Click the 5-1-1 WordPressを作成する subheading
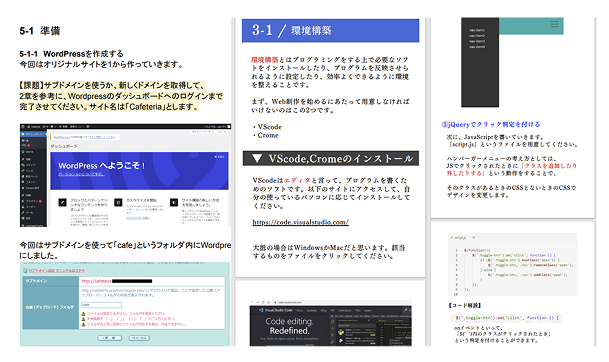 71,54
